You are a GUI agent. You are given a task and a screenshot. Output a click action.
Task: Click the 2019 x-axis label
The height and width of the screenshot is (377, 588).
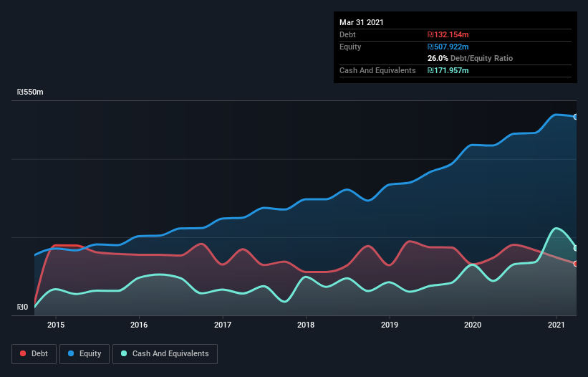pos(390,325)
